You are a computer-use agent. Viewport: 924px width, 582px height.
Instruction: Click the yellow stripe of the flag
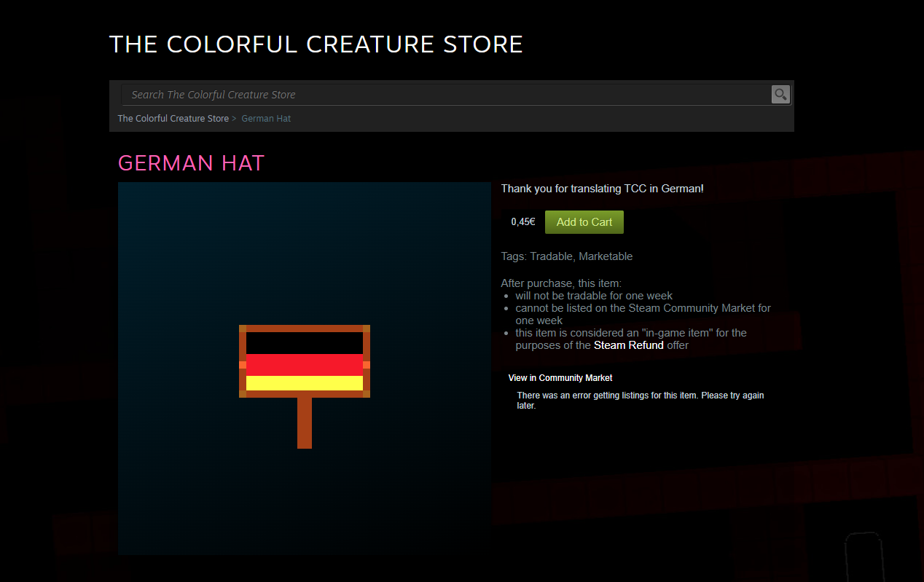(x=305, y=383)
